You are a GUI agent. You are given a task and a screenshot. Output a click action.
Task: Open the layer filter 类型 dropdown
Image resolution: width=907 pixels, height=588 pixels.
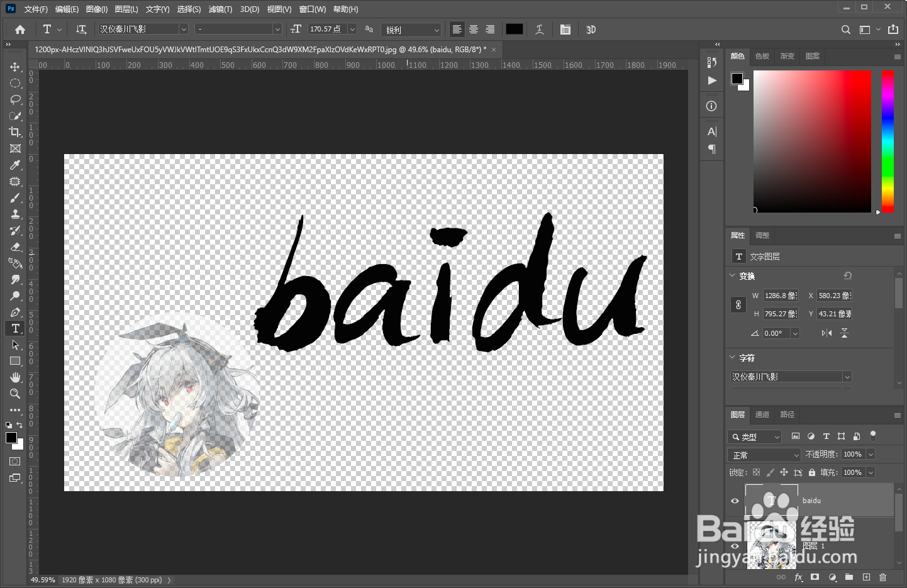coord(755,436)
